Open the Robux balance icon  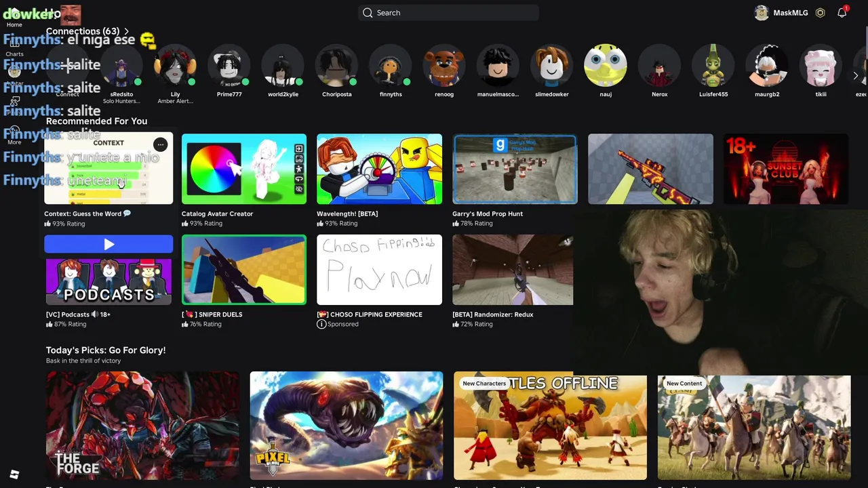(x=820, y=12)
